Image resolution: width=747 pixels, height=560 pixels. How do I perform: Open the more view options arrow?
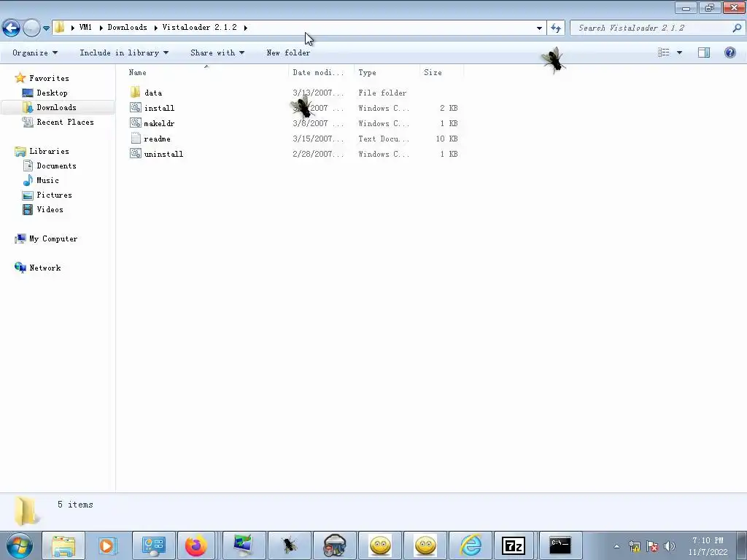point(679,52)
